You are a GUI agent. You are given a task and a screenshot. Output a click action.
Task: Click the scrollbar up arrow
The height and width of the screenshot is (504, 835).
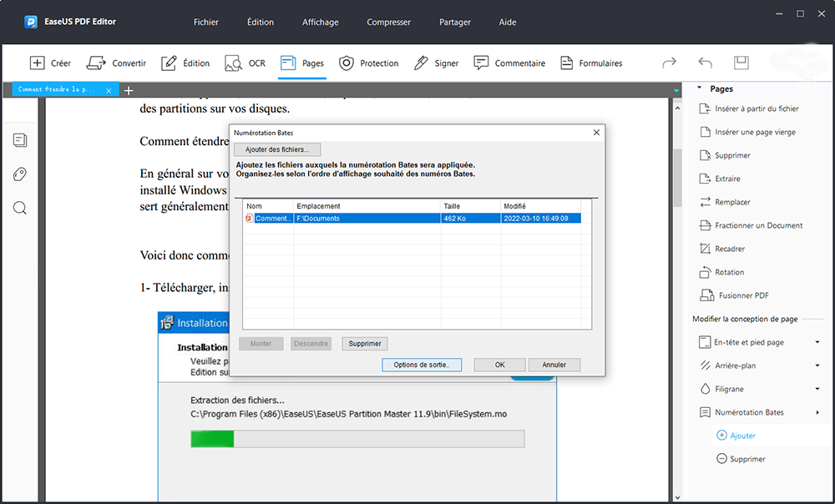click(x=677, y=108)
